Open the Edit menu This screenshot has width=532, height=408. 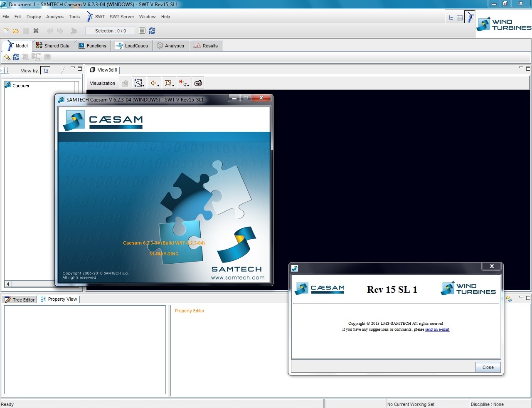coord(18,17)
